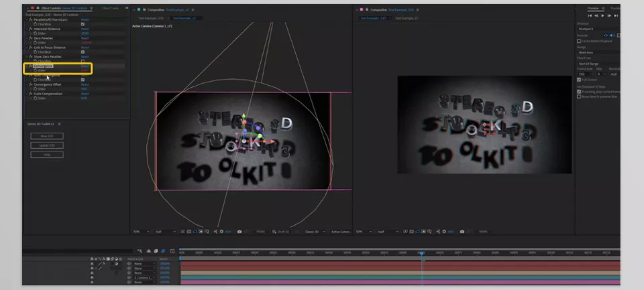Click show channel color icon in left viewer
This screenshot has height=290, width=644.
click(215, 232)
